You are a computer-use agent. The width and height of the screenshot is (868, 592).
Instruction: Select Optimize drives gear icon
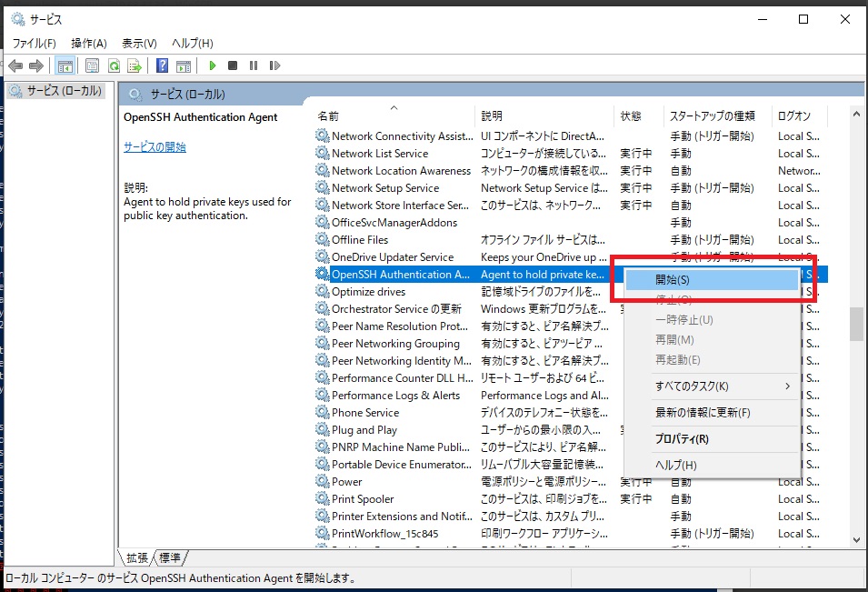(322, 291)
